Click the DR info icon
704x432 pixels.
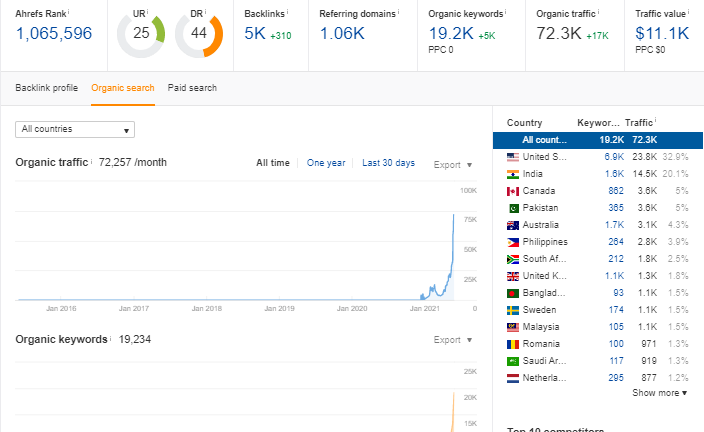click(205, 11)
